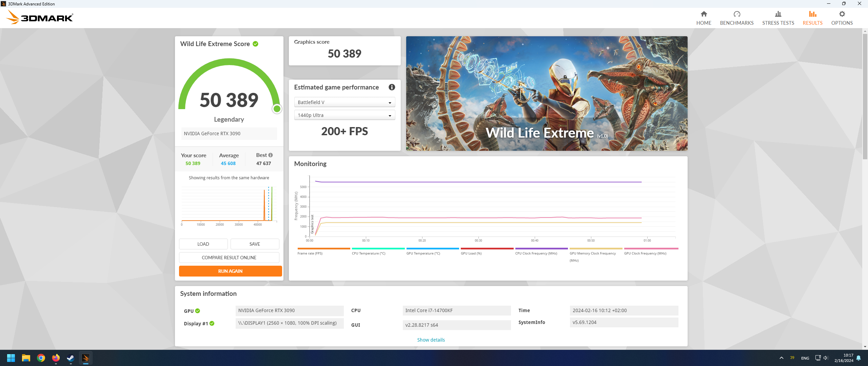The height and width of the screenshot is (366, 868).
Task: Open the taskbar clock and date
Action: [844, 358]
